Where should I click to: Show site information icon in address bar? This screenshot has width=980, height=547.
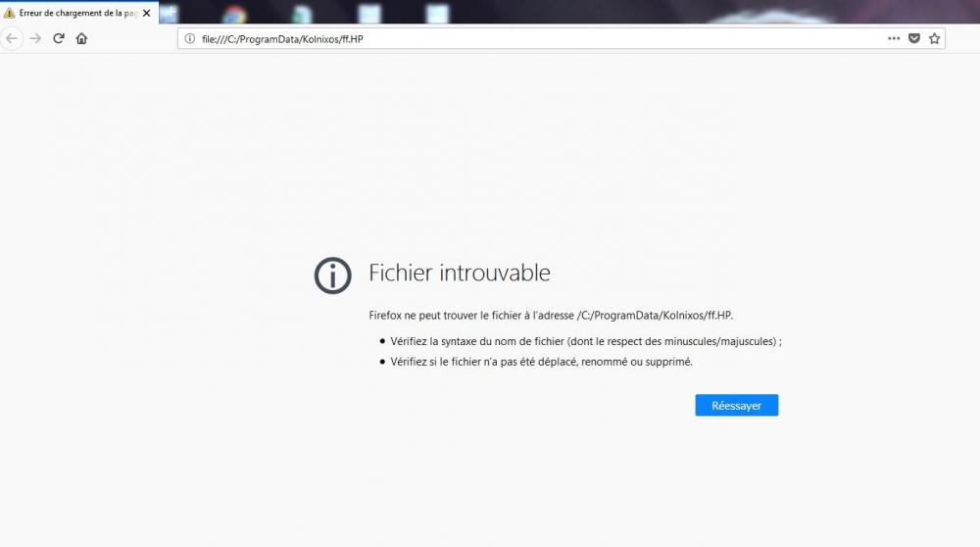(x=189, y=39)
